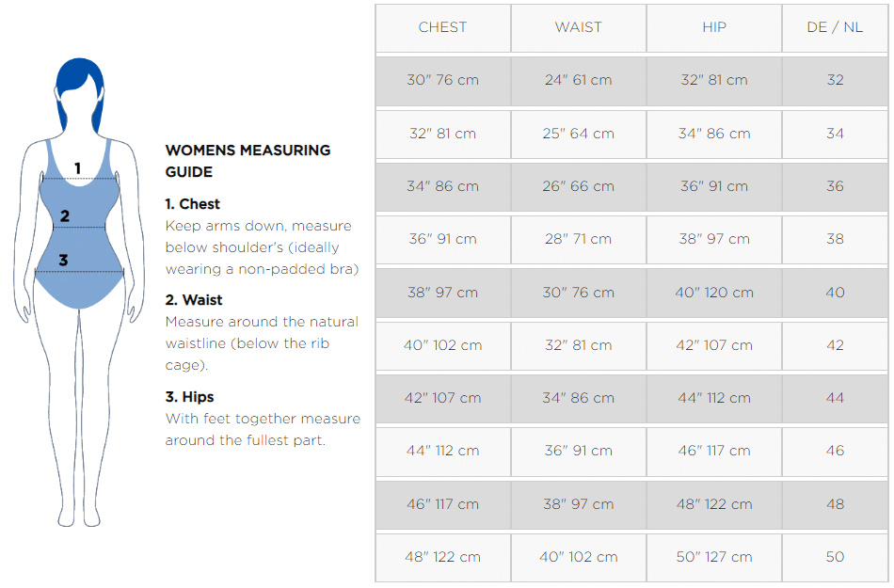
Task: Click the WAIST column header
Action: pyautogui.click(x=578, y=27)
